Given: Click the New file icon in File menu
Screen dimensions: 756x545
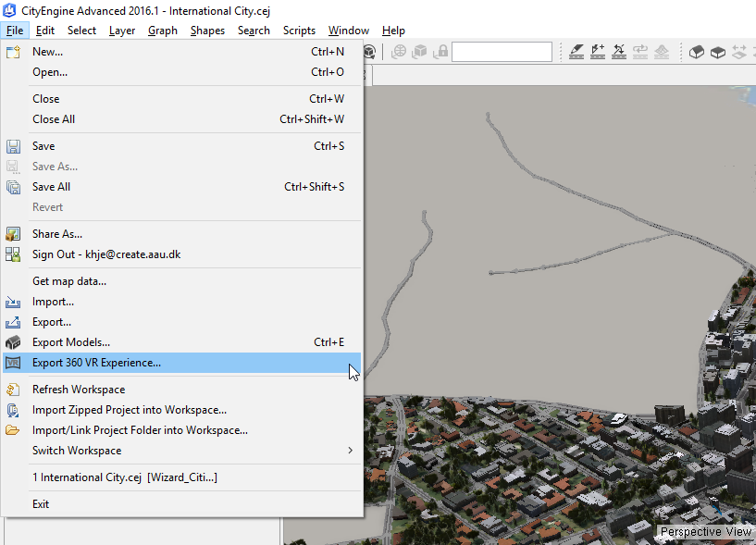Looking at the screenshot, I should pyautogui.click(x=13, y=52).
